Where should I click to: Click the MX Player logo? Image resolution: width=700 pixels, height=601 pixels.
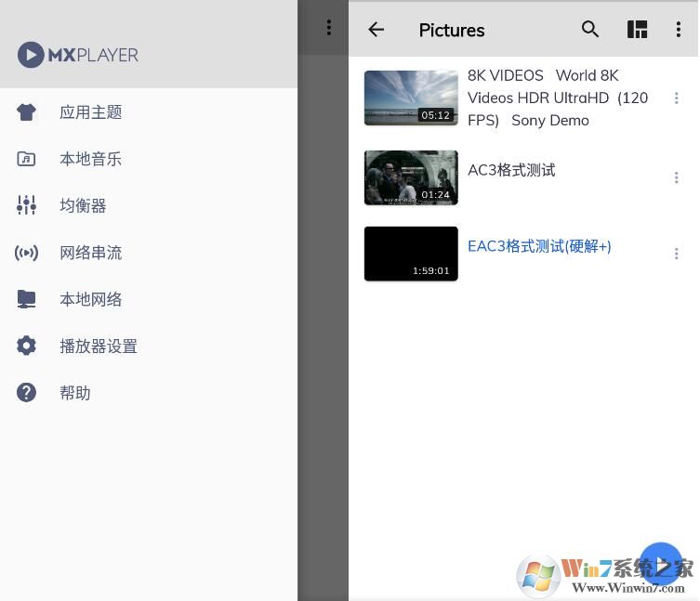coord(78,55)
